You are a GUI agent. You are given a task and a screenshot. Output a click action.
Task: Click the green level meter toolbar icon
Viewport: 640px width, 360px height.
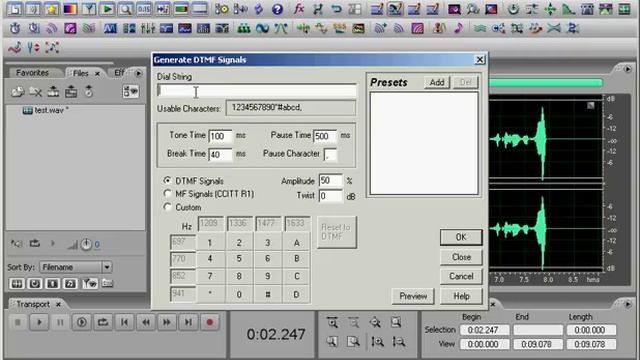point(181,9)
